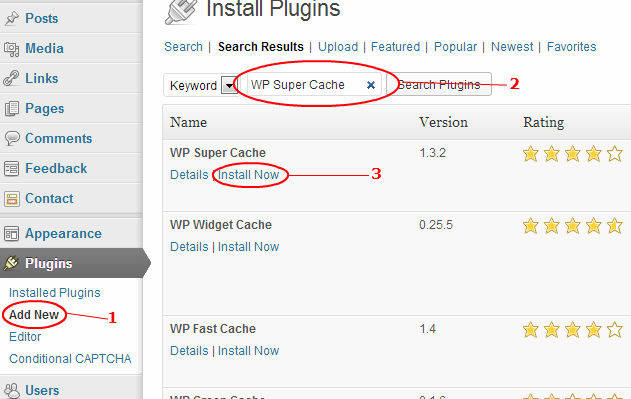Select Add New under Plugins

click(34, 314)
